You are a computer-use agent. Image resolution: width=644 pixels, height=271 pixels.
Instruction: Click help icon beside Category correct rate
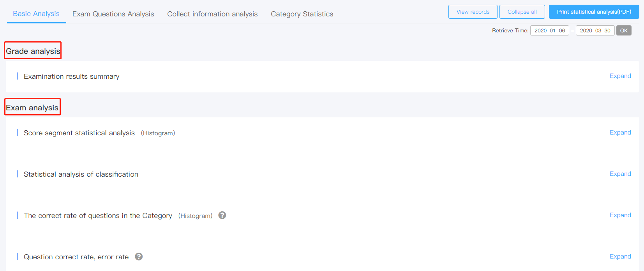[222, 215]
